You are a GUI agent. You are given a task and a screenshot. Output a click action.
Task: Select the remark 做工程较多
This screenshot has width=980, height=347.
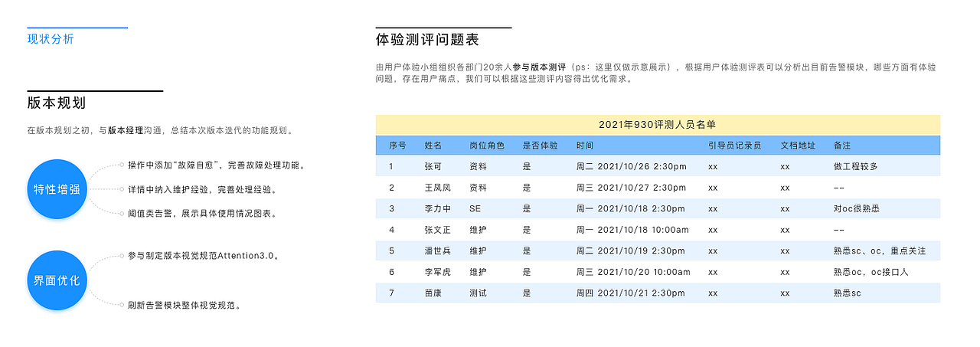pyautogui.click(x=855, y=166)
